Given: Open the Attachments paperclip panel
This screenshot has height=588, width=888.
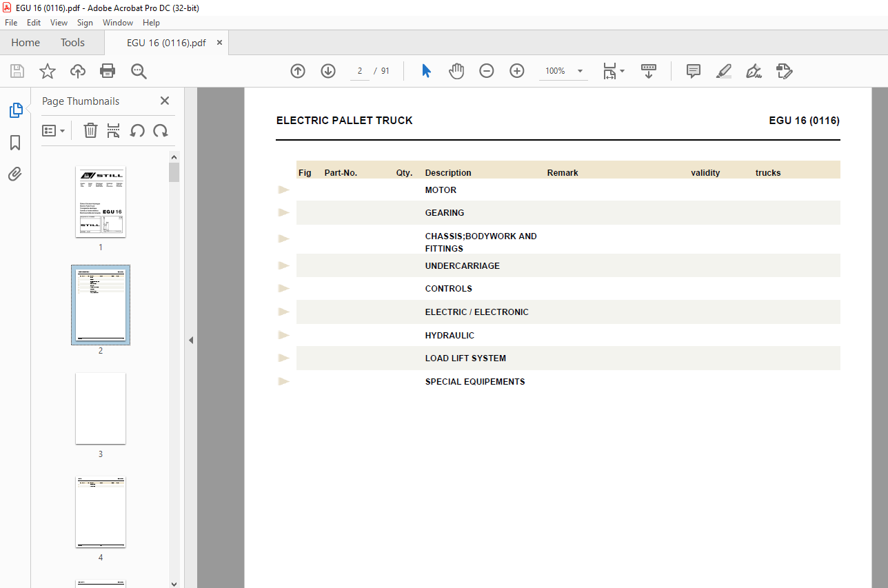Looking at the screenshot, I should pos(15,174).
